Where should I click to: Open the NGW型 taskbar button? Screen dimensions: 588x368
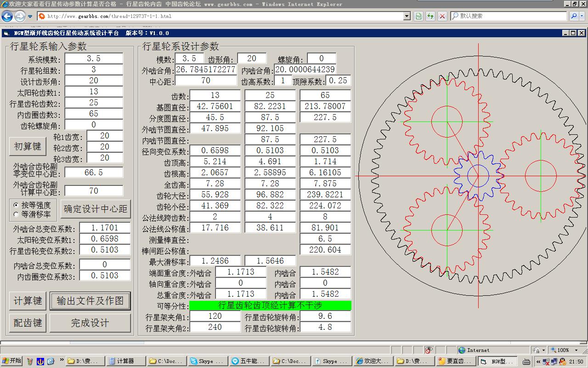(498, 361)
